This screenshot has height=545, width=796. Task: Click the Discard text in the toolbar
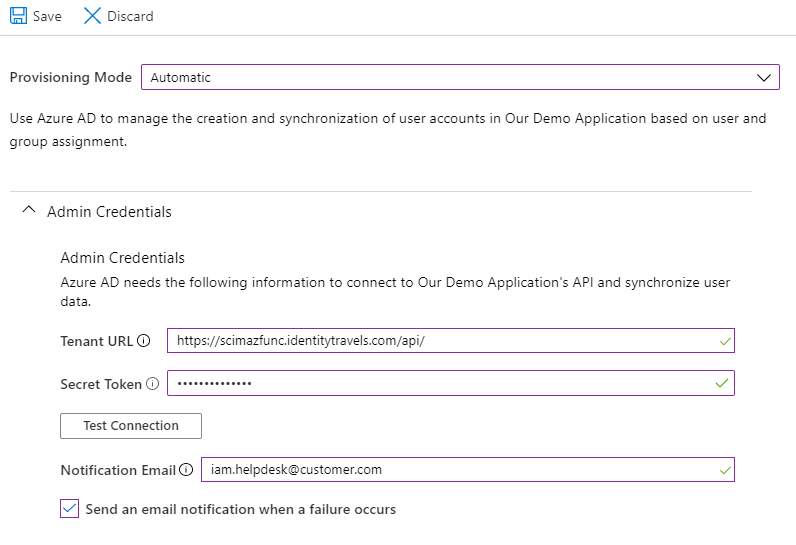click(x=130, y=17)
